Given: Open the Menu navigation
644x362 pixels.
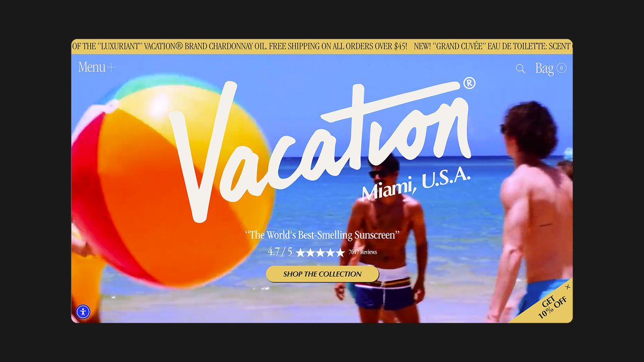Looking at the screenshot, I should tap(92, 67).
